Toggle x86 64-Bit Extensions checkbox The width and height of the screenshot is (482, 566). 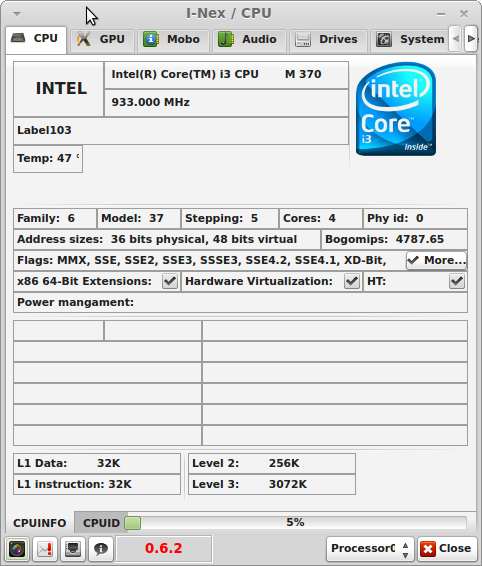tap(170, 281)
